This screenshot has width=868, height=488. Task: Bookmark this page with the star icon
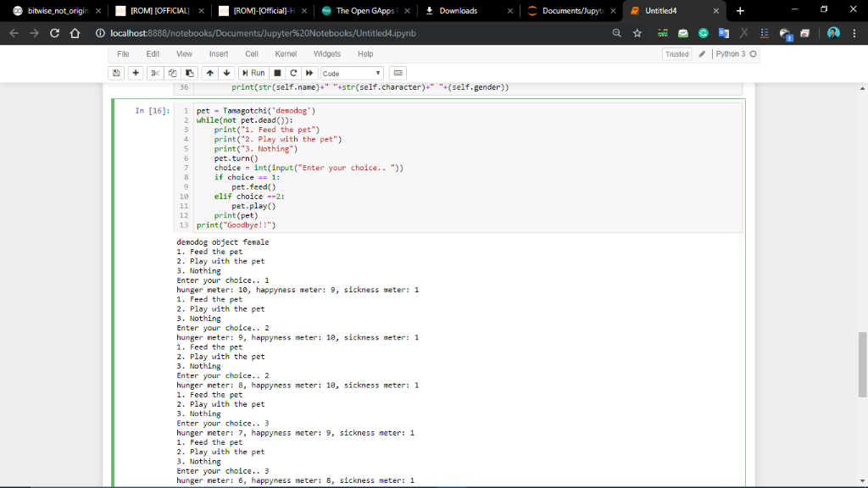637,33
